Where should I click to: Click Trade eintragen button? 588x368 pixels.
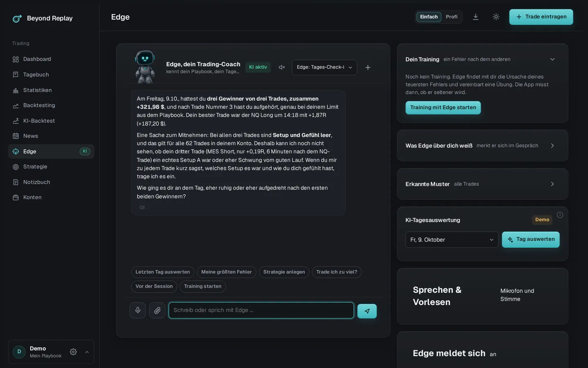[541, 17]
